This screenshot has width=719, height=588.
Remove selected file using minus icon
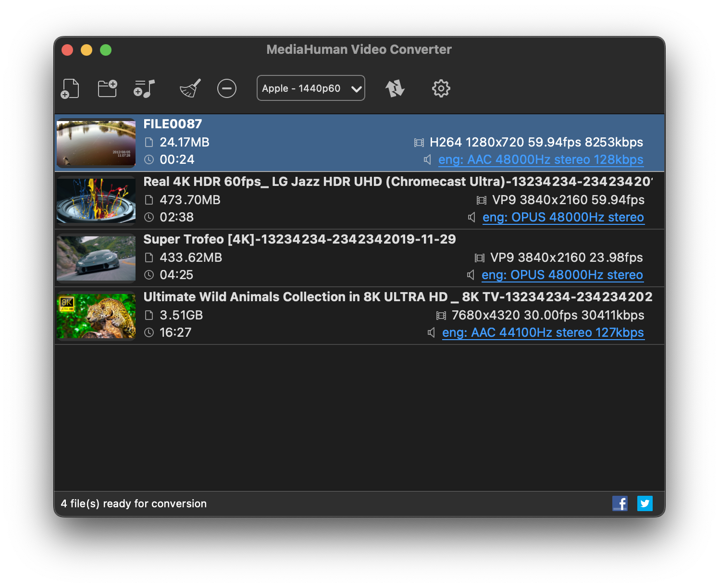[x=226, y=88]
